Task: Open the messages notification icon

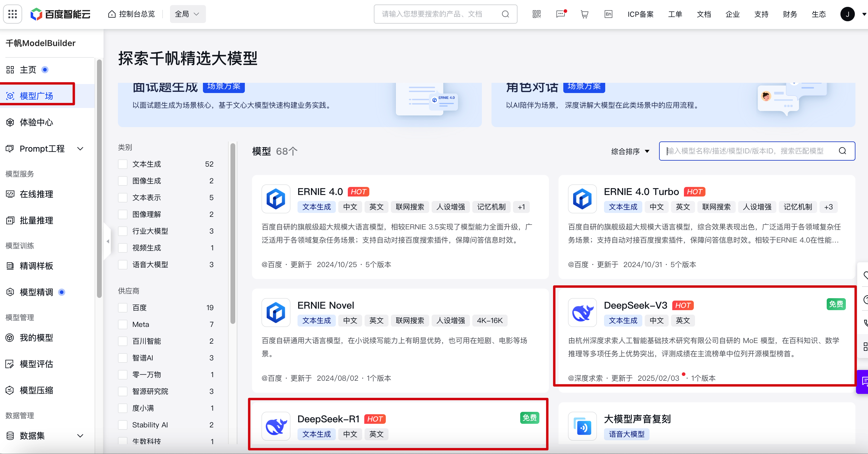Action: 561,14
